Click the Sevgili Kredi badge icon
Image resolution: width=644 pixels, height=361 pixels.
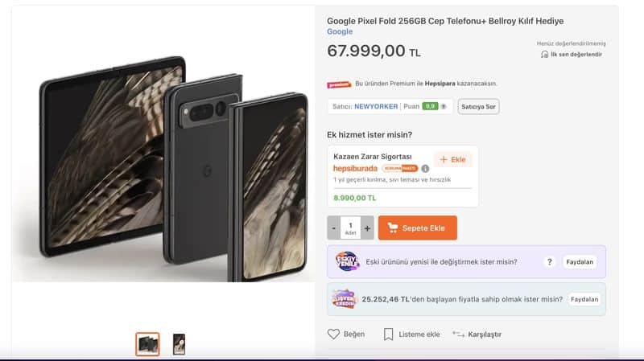click(344, 299)
